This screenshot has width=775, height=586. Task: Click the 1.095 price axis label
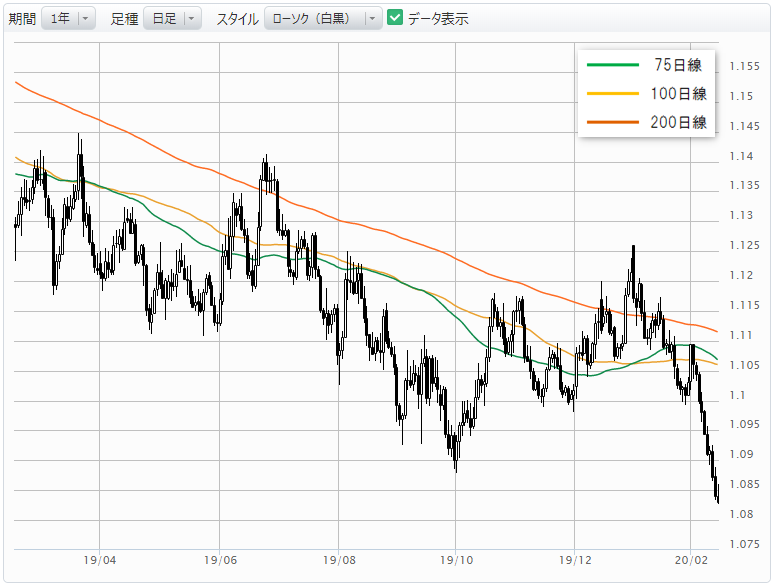744,424
